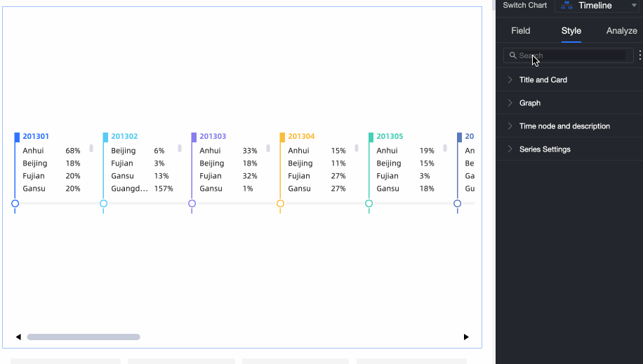Expand the Title and Card section
This screenshot has width=643, height=364.
click(543, 80)
